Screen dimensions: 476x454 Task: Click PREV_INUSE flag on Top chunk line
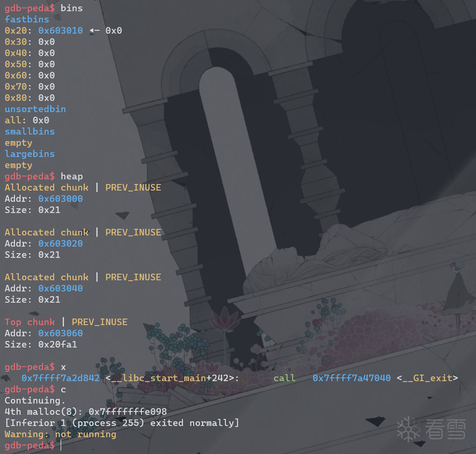[99, 322]
